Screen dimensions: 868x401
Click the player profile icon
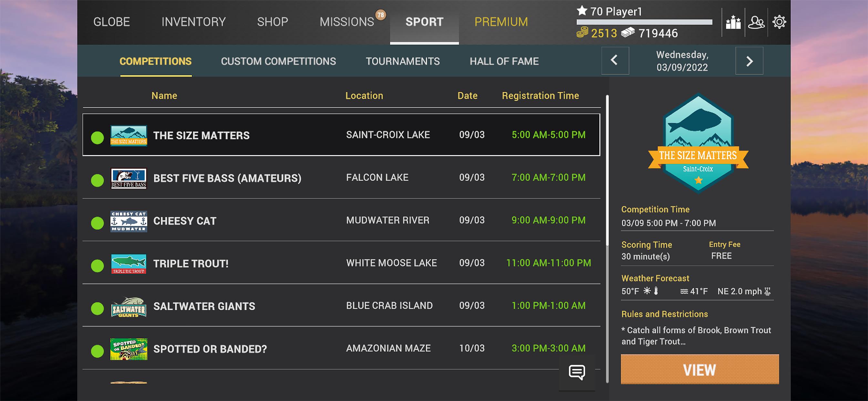[756, 22]
